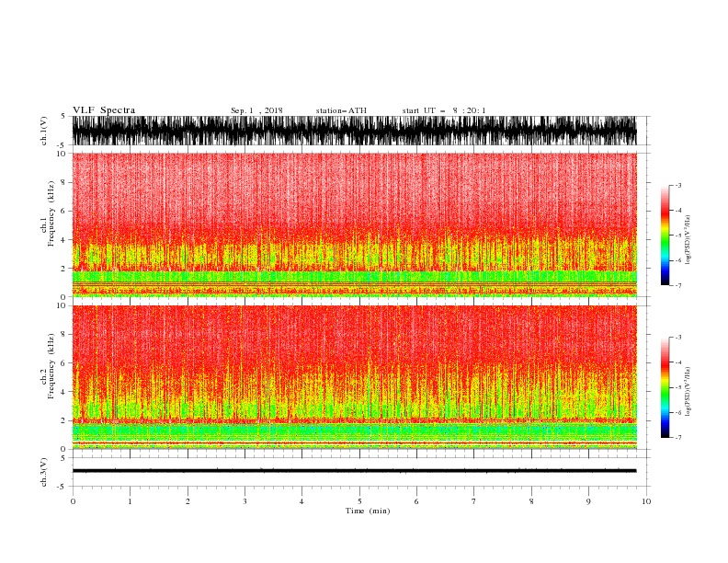Click time axis tick label "4"
The image size is (728, 563).
(301, 501)
